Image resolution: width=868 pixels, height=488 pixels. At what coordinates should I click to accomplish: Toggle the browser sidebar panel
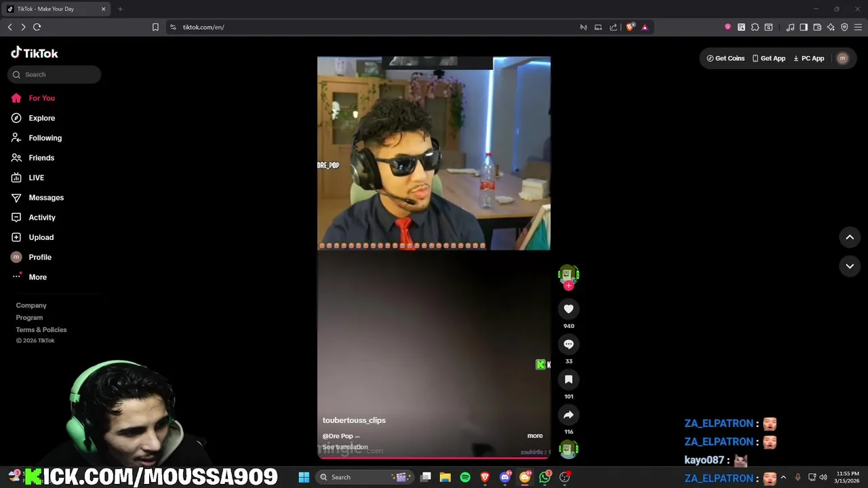(804, 27)
